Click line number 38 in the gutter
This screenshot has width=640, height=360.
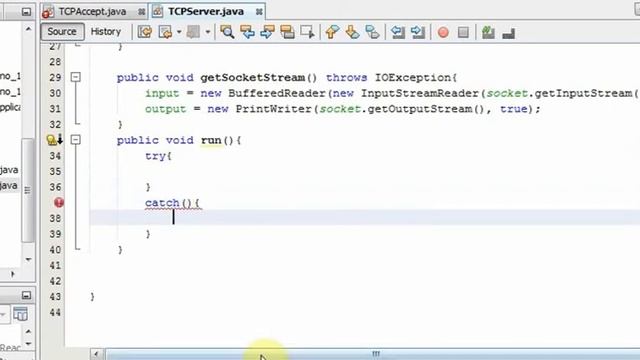tap(55, 218)
